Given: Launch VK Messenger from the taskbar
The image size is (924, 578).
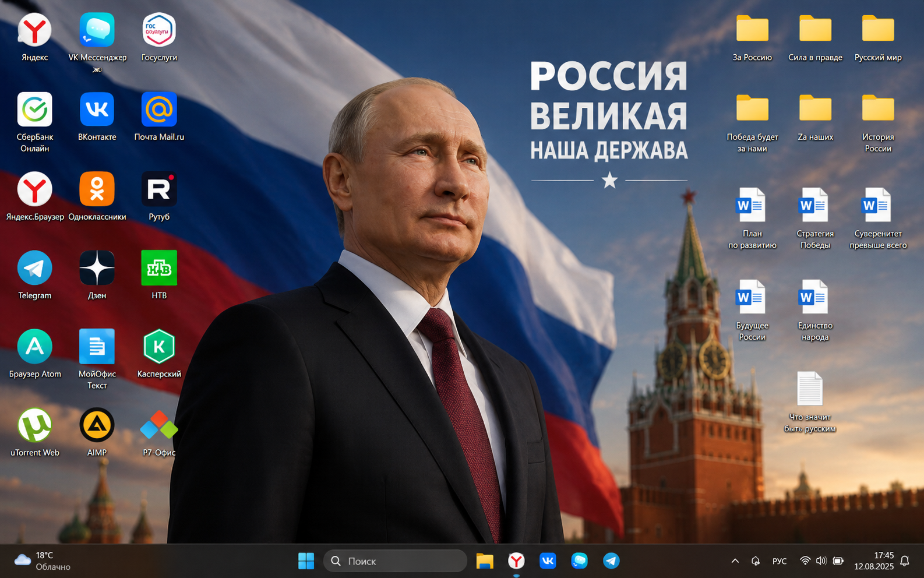Looking at the screenshot, I should (x=579, y=561).
